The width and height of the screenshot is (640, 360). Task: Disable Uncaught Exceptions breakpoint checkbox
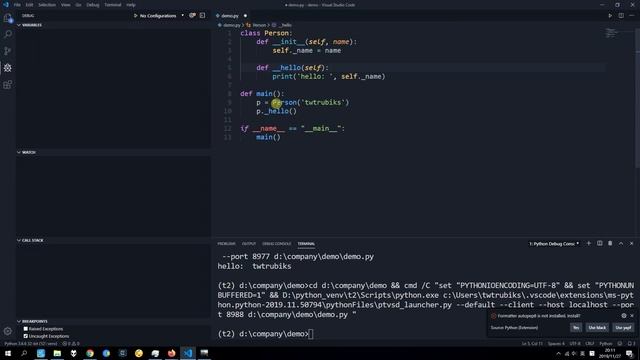point(26,336)
